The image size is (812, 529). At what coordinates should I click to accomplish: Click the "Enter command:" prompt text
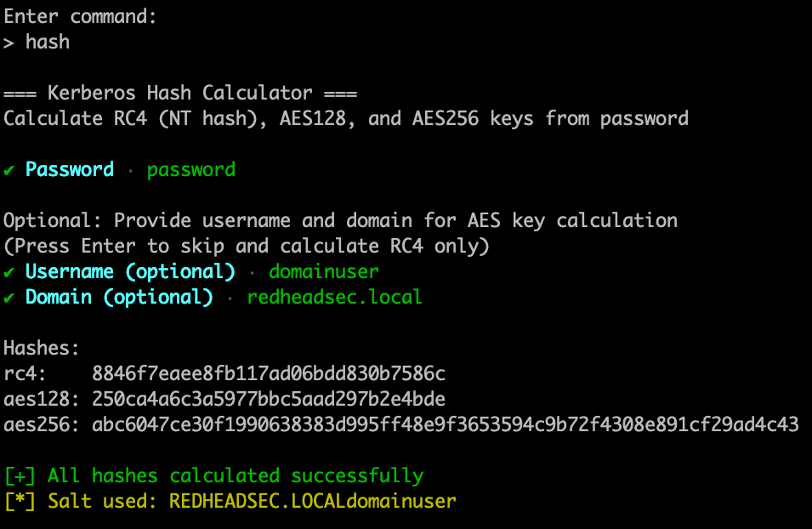(x=80, y=16)
